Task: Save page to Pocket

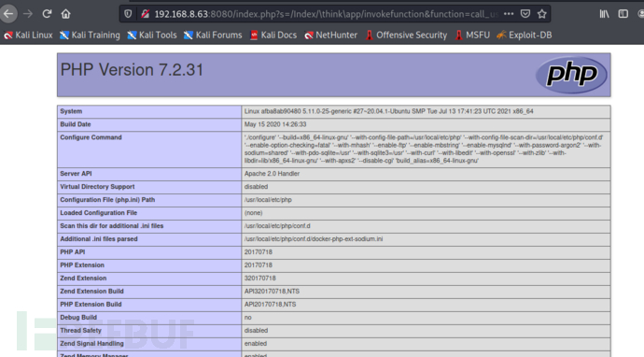Action: coord(525,14)
